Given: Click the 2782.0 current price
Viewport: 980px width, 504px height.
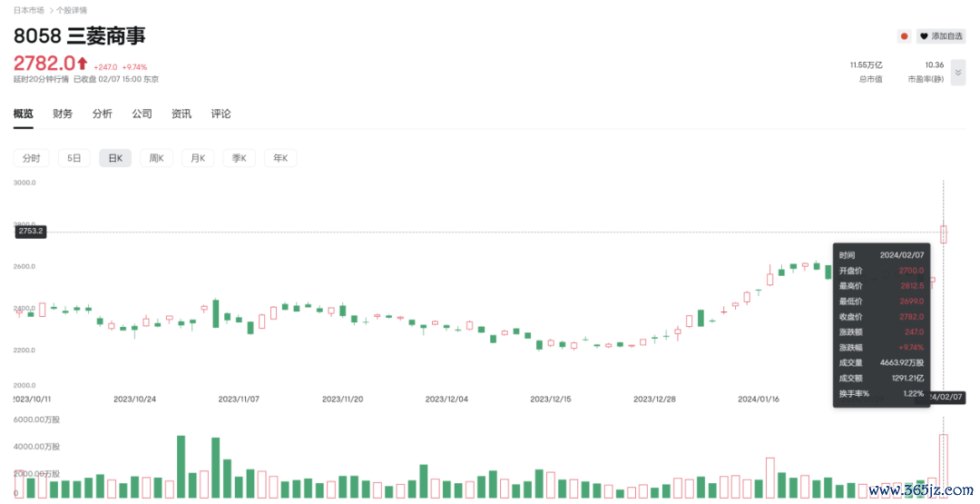Looking at the screenshot, I should (x=44, y=64).
